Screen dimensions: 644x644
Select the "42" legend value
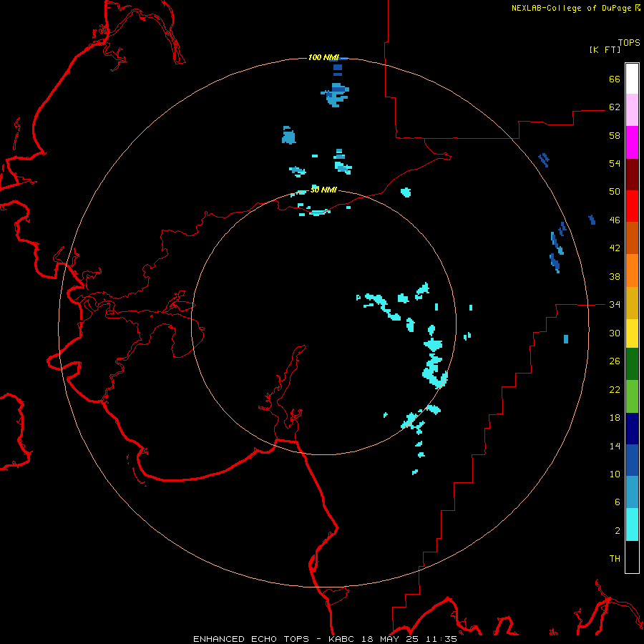tap(615, 248)
